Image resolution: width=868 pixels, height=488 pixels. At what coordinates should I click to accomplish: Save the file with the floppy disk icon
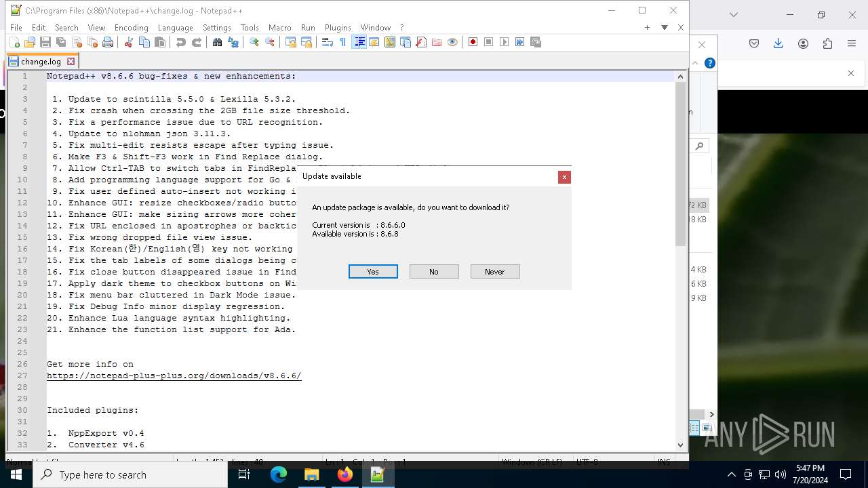pyautogui.click(x=45, y=42)
